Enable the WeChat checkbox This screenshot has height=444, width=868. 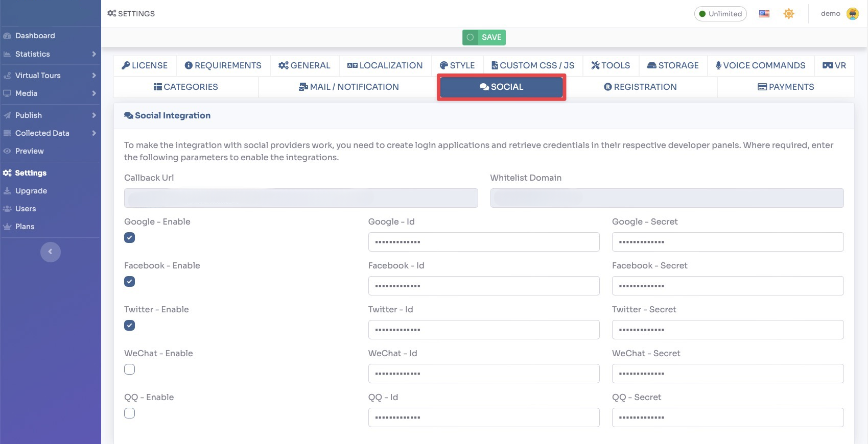[x=130, y=369]
